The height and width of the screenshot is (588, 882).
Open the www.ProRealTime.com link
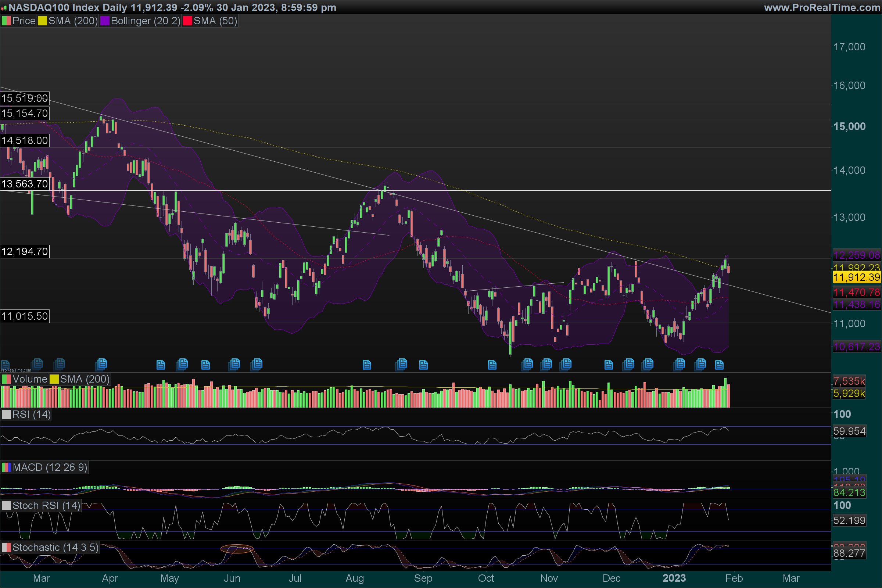tap(822, 7)
